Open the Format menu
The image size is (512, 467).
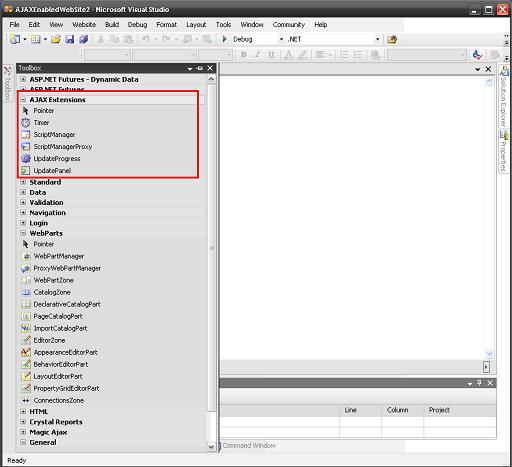pyautogui.click(x=167, y=25)
